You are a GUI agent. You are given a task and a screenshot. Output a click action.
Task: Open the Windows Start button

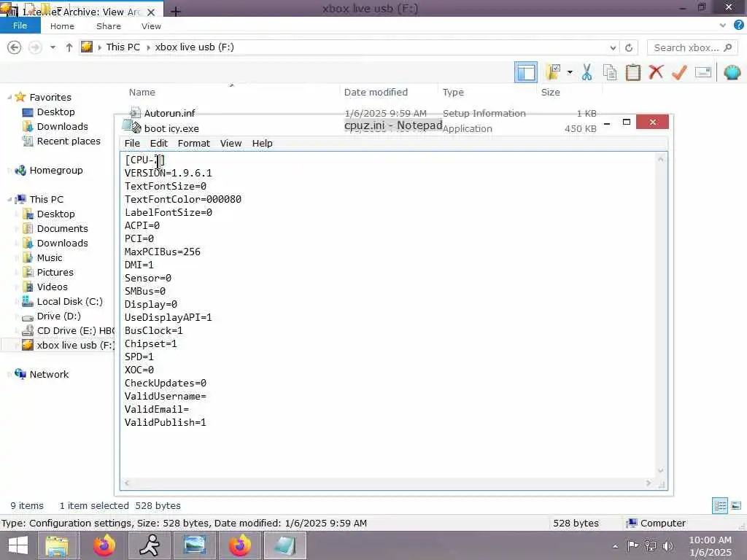click(18, 545)
